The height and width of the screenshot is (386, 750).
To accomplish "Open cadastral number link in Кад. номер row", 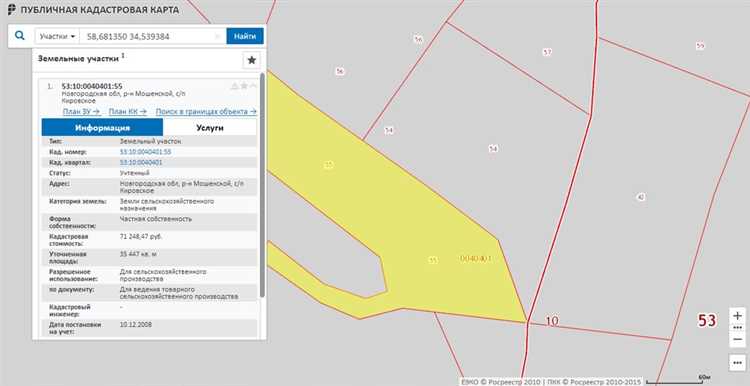I will (x=145, y=152).
